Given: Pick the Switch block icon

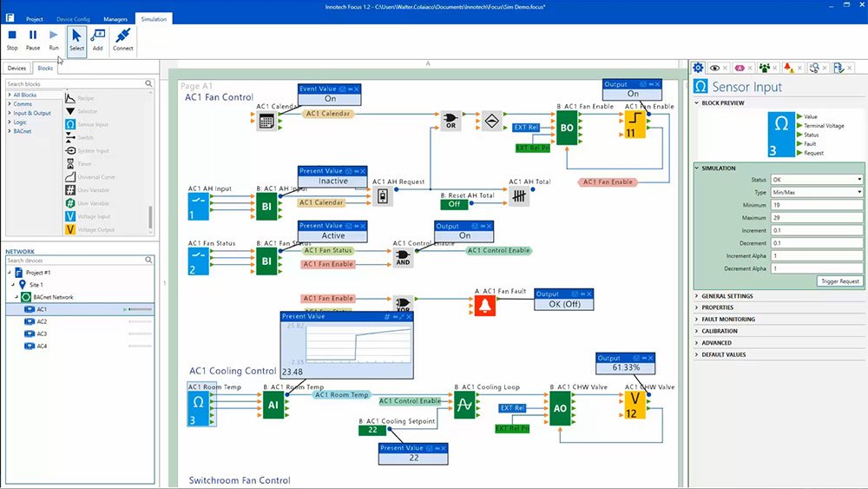Looking at the screenshot, I should (x=70, y=137).
